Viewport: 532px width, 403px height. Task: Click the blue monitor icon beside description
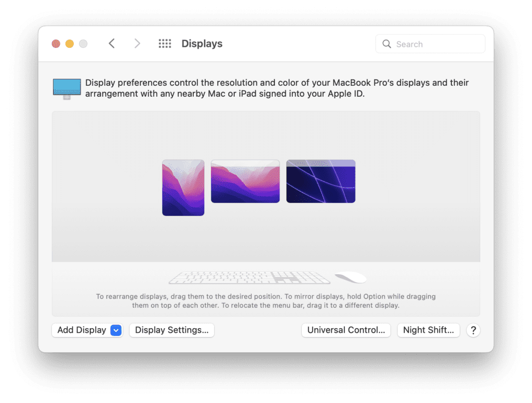coord(67,88)
